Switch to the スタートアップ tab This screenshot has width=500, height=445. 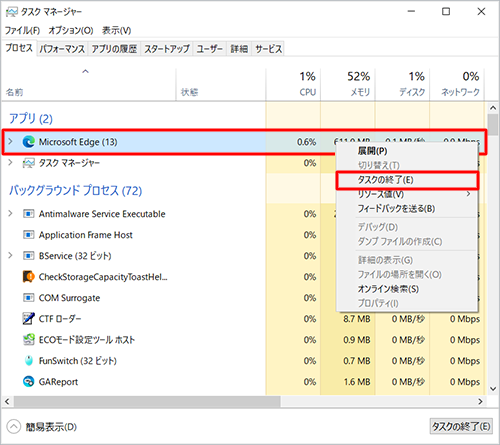(x=167, y=49)
